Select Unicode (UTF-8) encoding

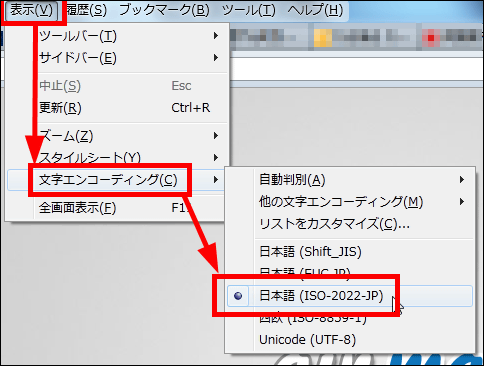click(x=349, y=340)
